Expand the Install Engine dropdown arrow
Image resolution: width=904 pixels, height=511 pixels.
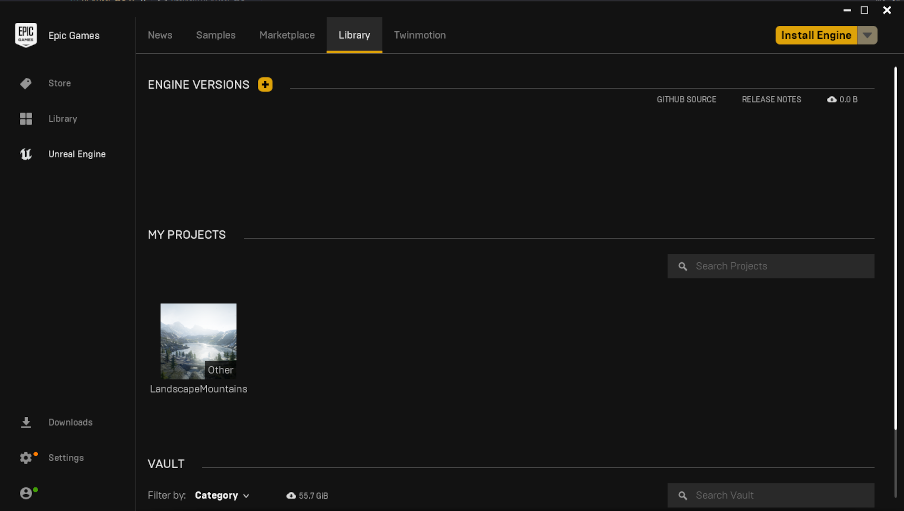coord(867,35)
